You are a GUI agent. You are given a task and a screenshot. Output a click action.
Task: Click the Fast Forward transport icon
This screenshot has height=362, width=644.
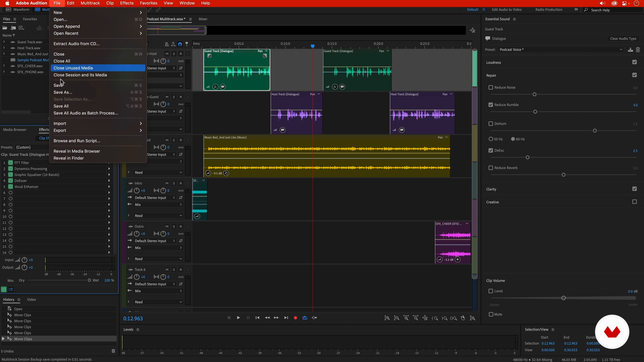276,318
